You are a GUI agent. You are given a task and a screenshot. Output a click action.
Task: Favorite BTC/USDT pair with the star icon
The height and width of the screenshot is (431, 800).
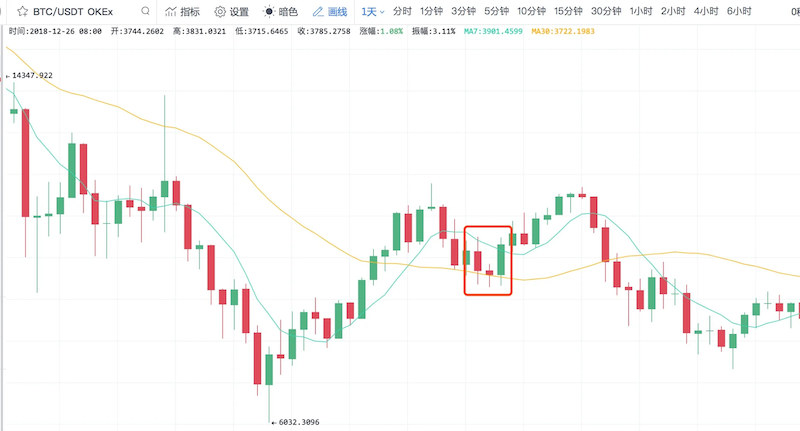coord(22,11)
